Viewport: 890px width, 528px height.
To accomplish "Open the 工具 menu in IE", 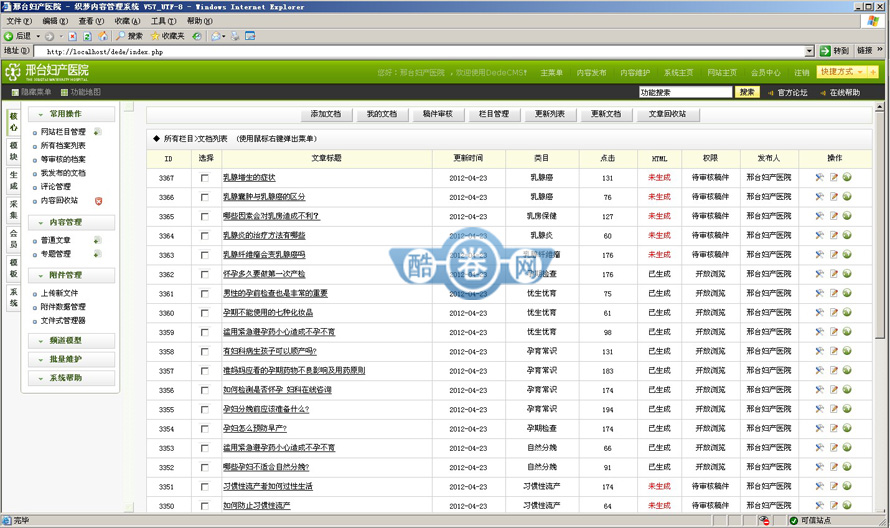I will [163, 21].
